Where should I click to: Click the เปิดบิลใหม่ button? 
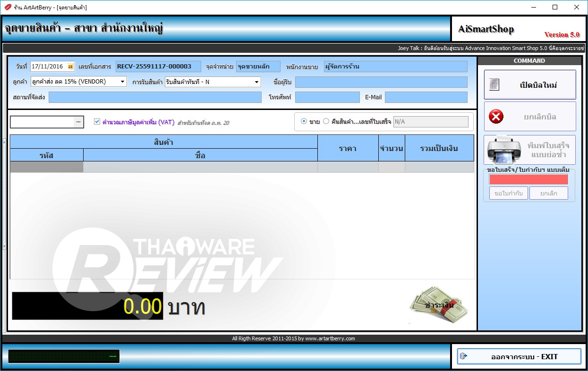point(530,85)
